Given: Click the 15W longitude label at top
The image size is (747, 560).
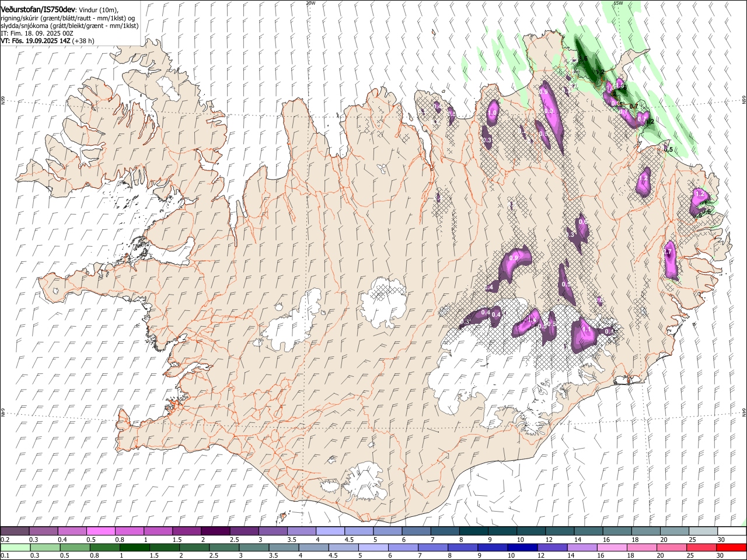Looking at the screenshot, I should (x=618, y=3).
